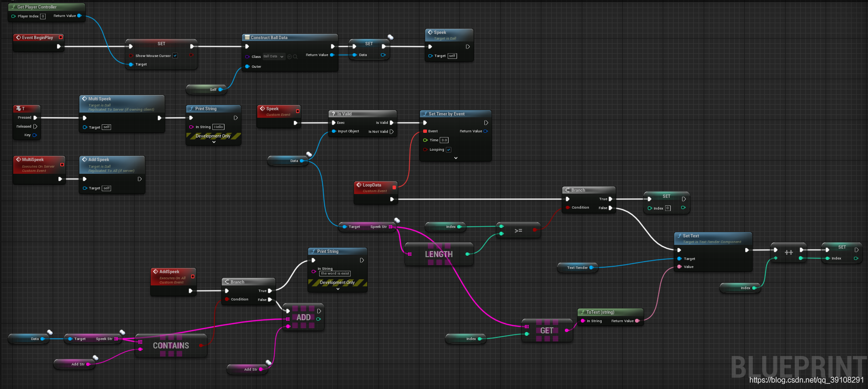Click the function icon on Get Player Controller
The height and width of the screenshot is (389, 868).
(13, 7)
